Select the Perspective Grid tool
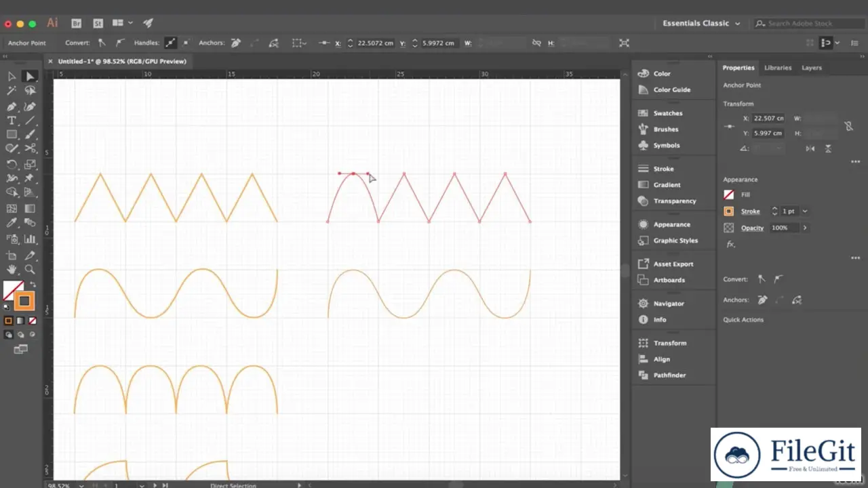 30,193
